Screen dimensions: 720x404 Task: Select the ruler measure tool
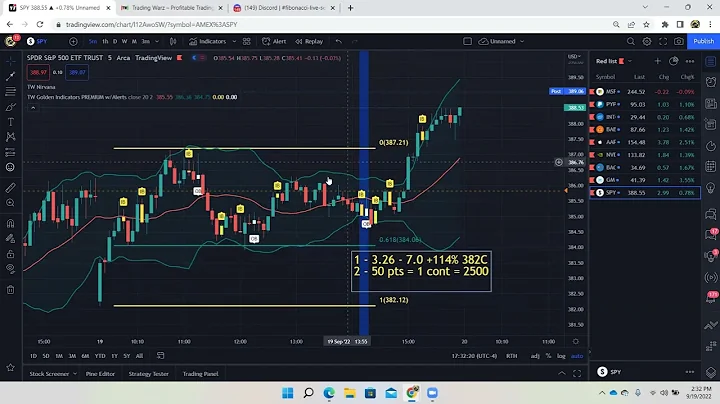pos(11,188)
